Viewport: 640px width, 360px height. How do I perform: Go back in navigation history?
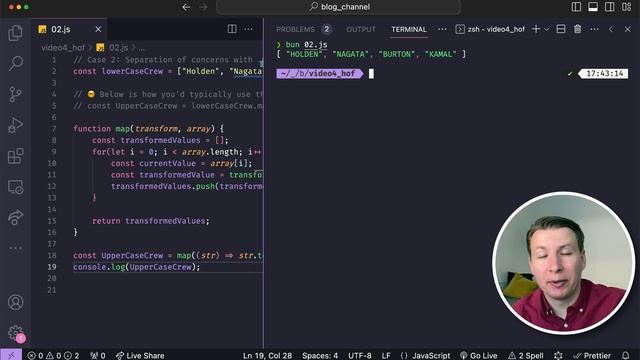[186, 7]
